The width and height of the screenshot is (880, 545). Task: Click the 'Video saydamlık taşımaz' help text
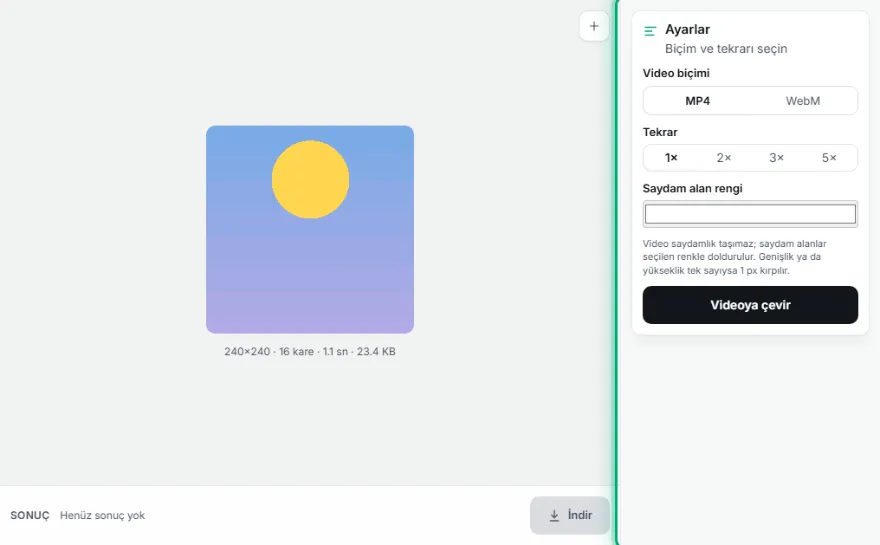(735, 257)
